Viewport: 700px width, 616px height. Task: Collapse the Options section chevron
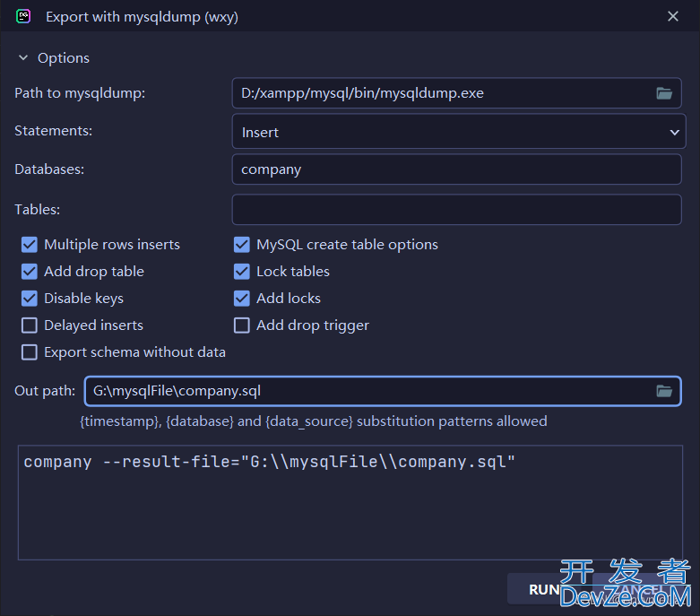23,58
